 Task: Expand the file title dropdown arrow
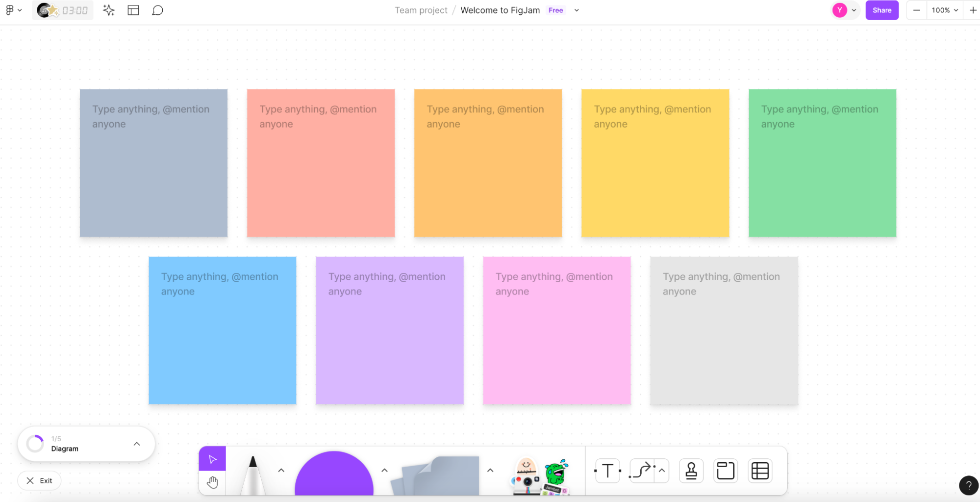pos(577,10)
